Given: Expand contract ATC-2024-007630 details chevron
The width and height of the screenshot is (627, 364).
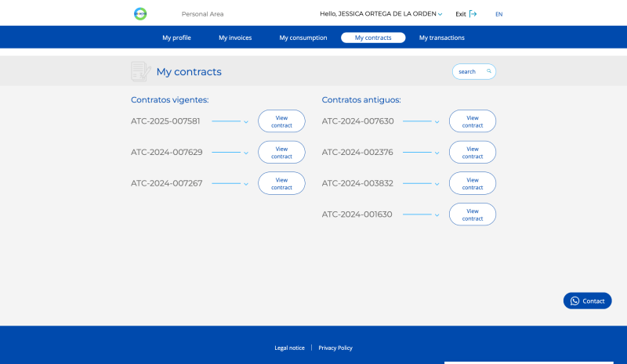Looking at the screenshot, I should pos(437,122).
